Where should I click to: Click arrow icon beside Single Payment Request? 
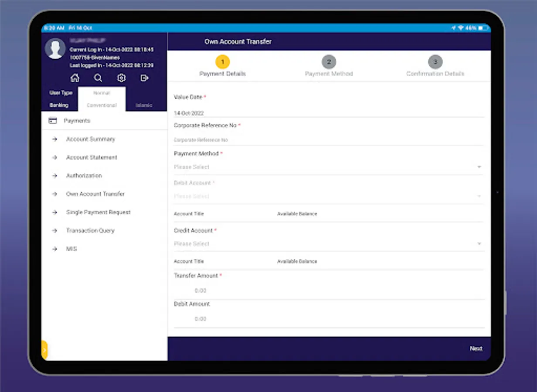pos(54,213)
